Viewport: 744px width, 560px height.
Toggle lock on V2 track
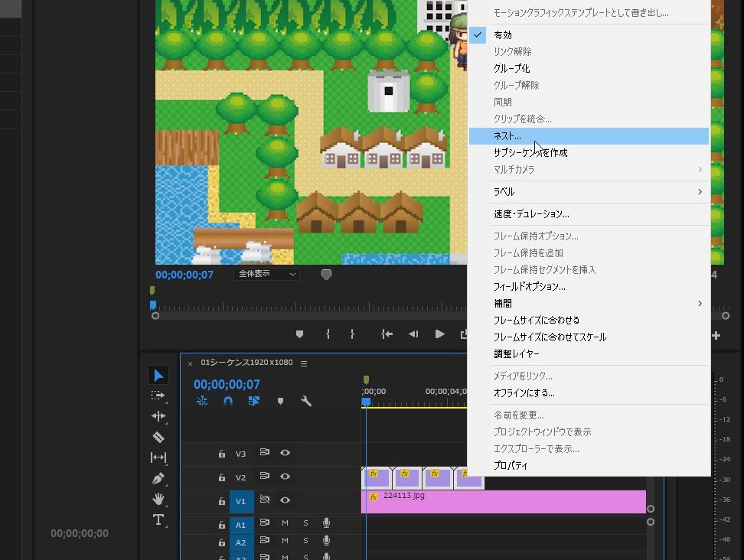click(x=222, y=477)
